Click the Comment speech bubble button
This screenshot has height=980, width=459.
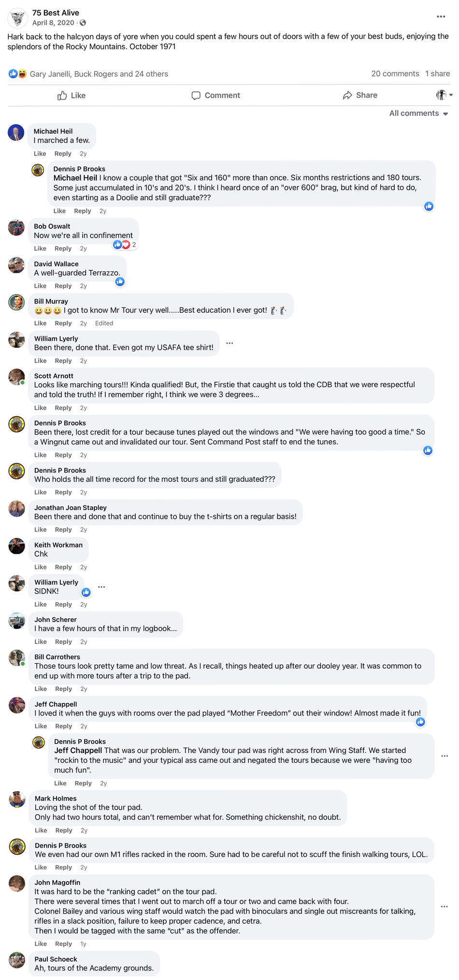pos(215,96)
